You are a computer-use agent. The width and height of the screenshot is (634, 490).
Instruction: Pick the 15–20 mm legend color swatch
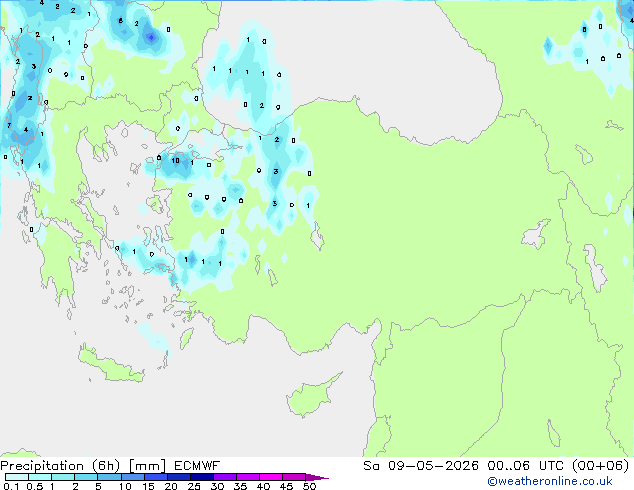click(156, 477)
